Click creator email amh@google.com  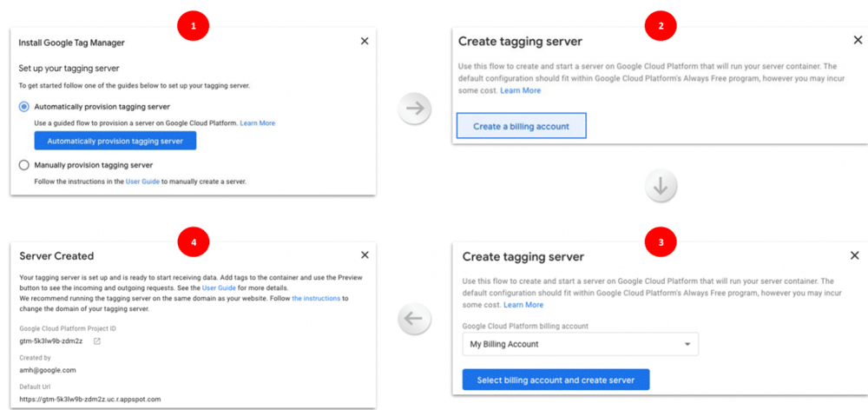(48, 370)
